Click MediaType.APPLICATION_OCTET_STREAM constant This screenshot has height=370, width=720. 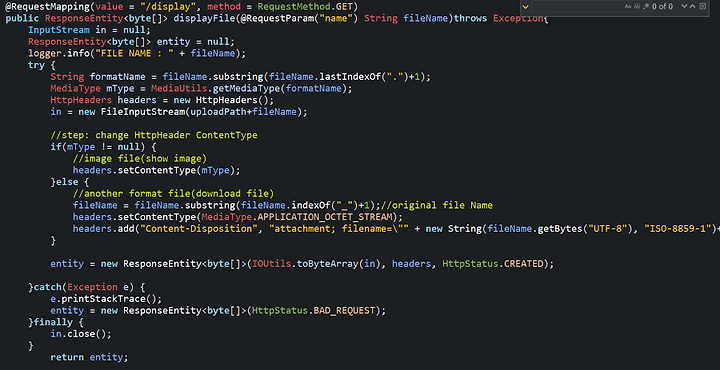click(x=297, y=217)
